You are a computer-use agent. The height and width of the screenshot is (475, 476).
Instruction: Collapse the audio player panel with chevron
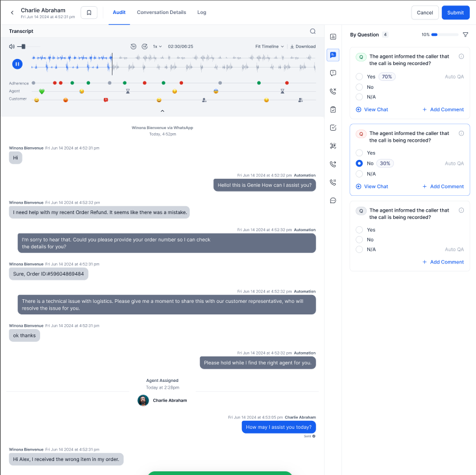pos(162,111)
